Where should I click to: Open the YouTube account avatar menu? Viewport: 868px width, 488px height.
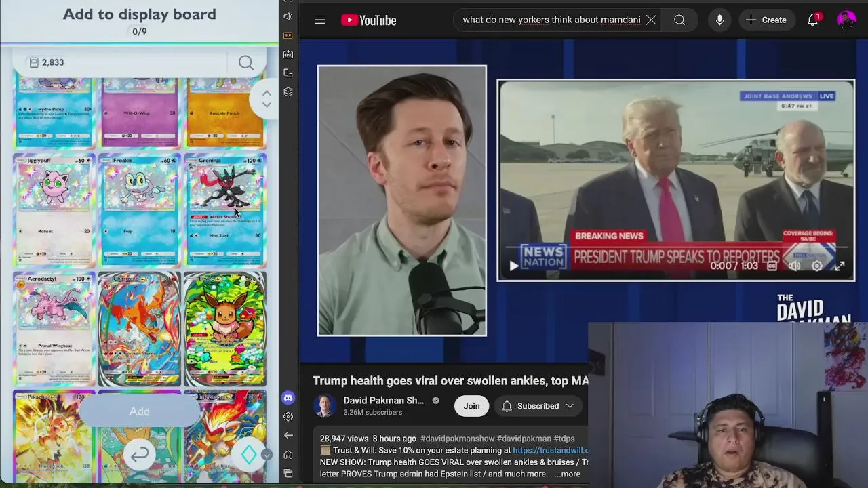coord(846,20)
